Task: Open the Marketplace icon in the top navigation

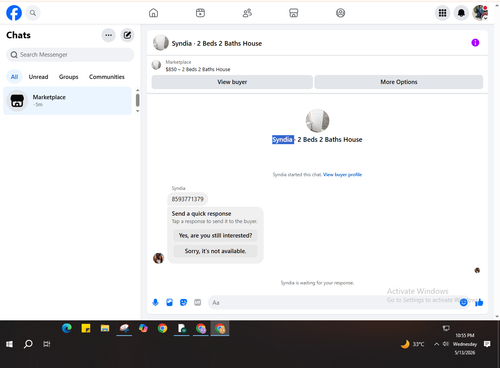Action: tap(294, 13)
